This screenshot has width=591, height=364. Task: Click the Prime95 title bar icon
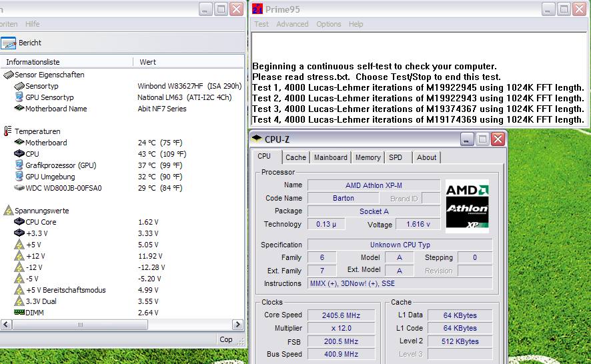[x=257, y=9]
